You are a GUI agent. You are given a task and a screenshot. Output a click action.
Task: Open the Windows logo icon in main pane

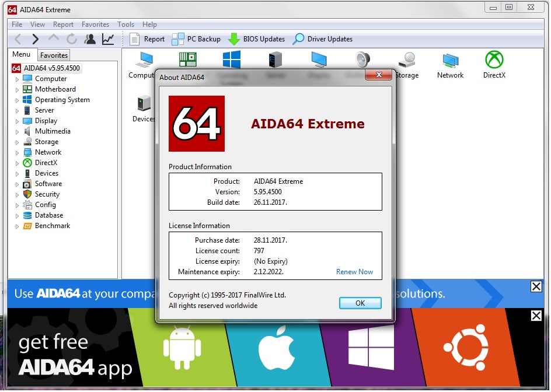(x=232, y=59)
